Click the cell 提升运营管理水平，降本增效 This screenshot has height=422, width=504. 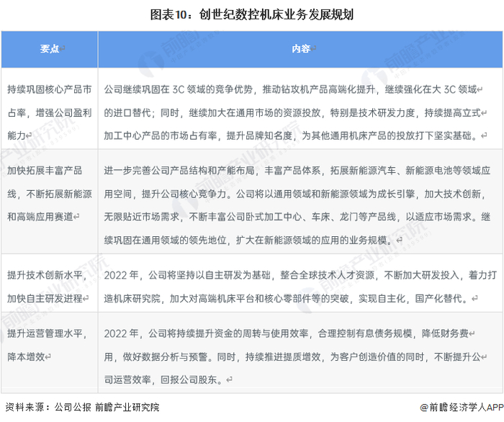(x=50, y=352)
